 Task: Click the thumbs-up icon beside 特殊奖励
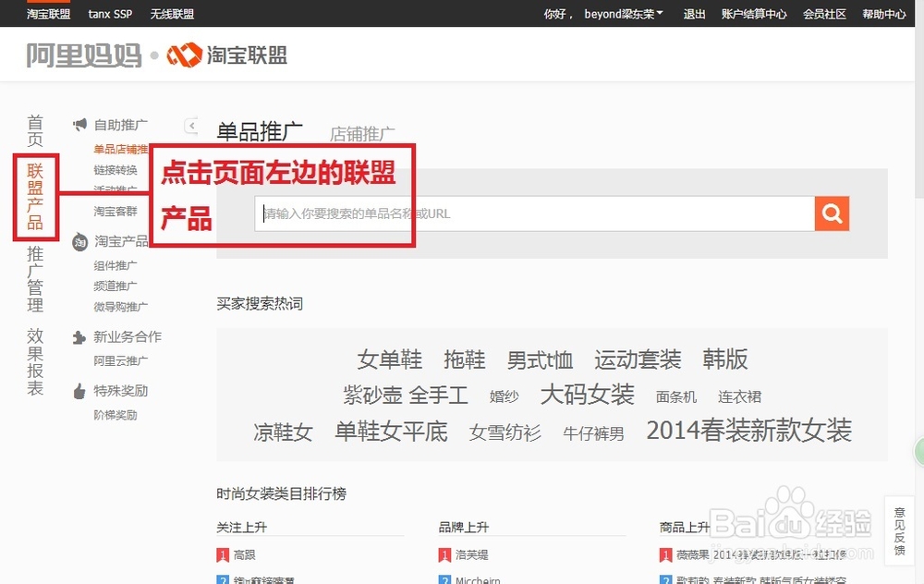[79, 391]
